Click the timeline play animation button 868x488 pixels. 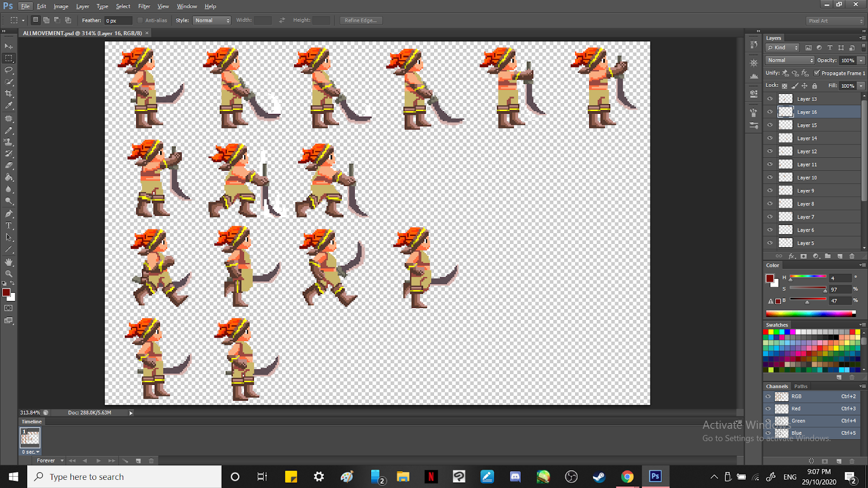click(98, 461)
